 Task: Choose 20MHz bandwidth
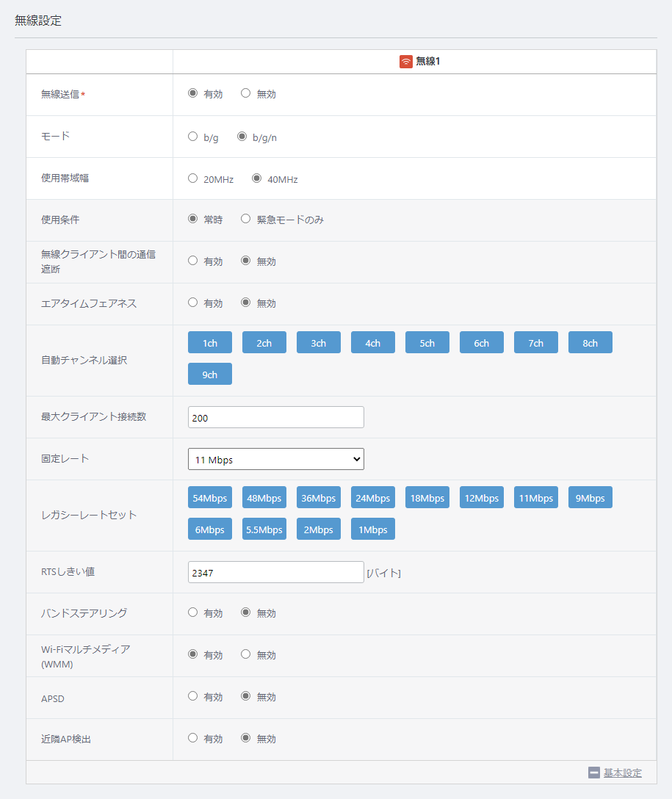point(192,178)
